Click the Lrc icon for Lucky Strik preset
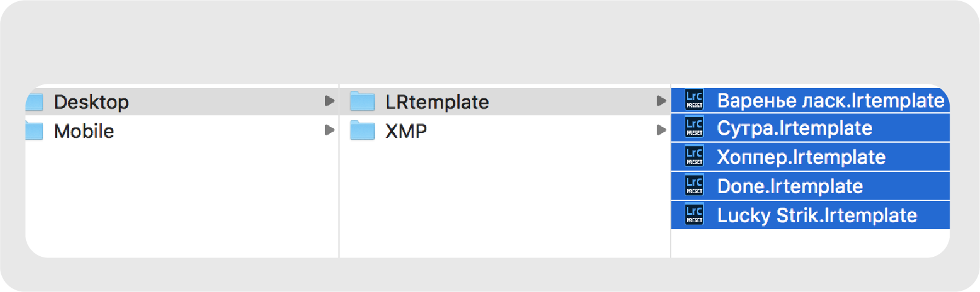The height and width of the screenshot is (292, 980). click(694, 215)
